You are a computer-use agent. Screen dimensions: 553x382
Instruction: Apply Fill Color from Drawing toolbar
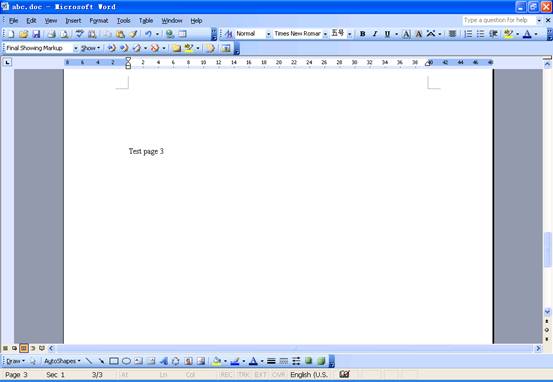[x=217, y=361]
